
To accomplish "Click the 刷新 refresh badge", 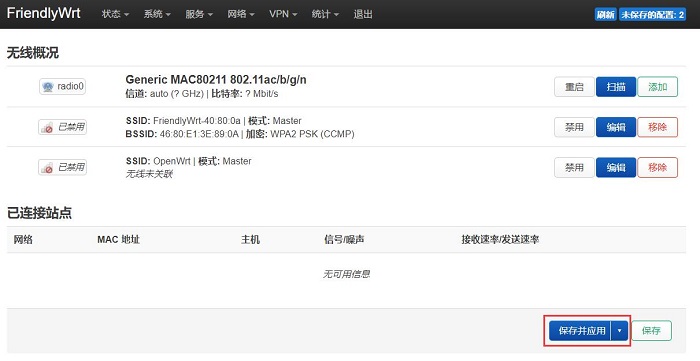I will [x=605, y=15].
